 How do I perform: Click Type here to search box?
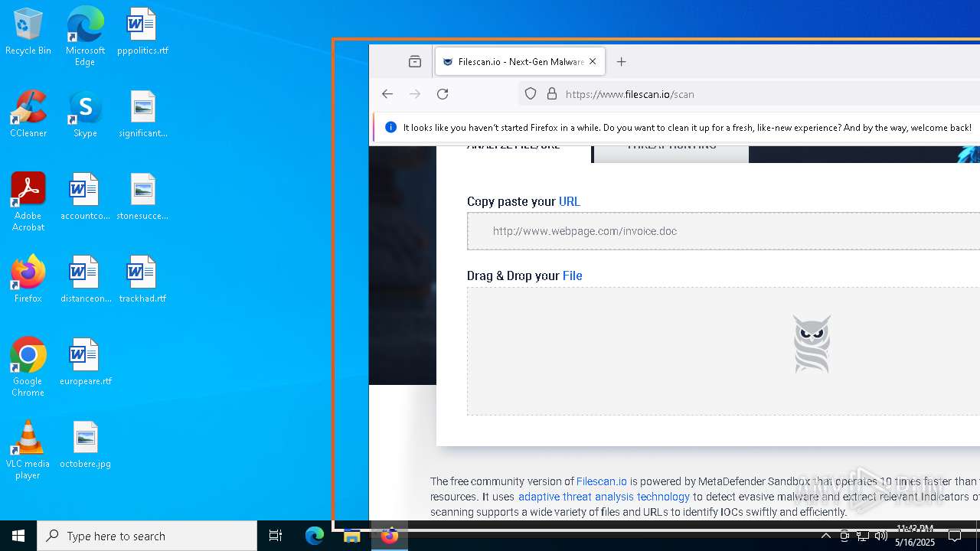[147, 536]
